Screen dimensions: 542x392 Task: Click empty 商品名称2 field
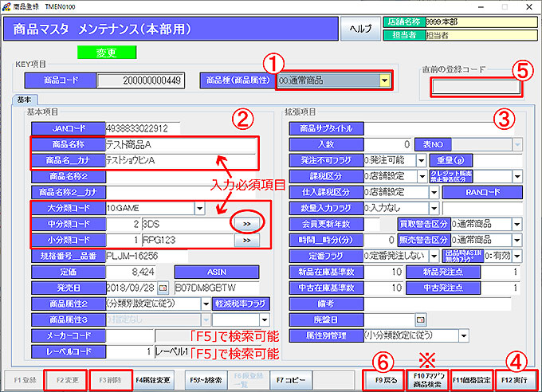click(x=181, y=176)
